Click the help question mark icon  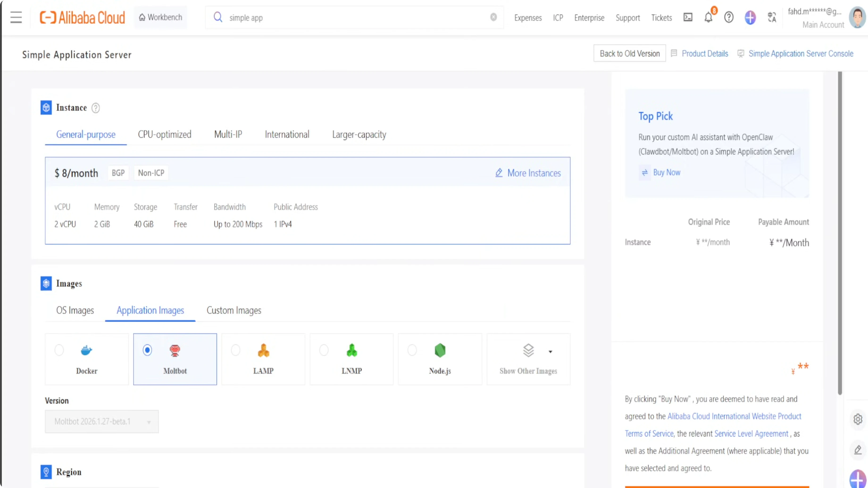(729, 17)
